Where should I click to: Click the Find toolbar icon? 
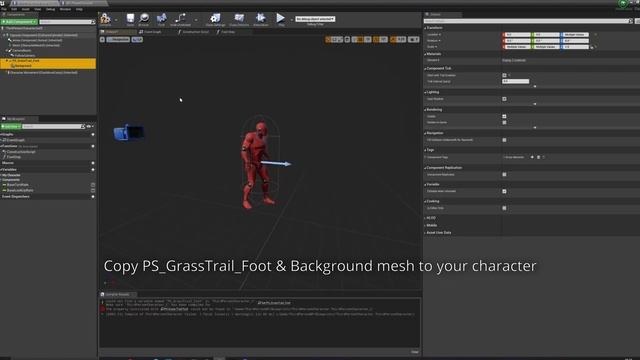click(161, 19)
